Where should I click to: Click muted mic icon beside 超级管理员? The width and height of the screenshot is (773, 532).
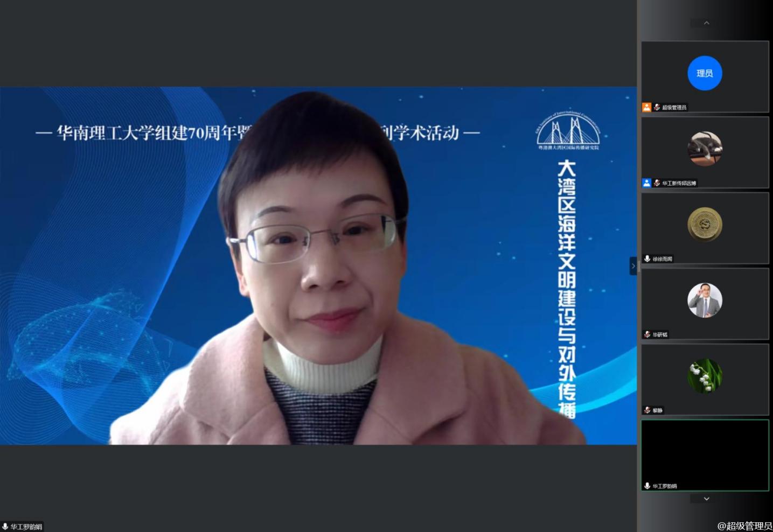[x=657, y=107]
